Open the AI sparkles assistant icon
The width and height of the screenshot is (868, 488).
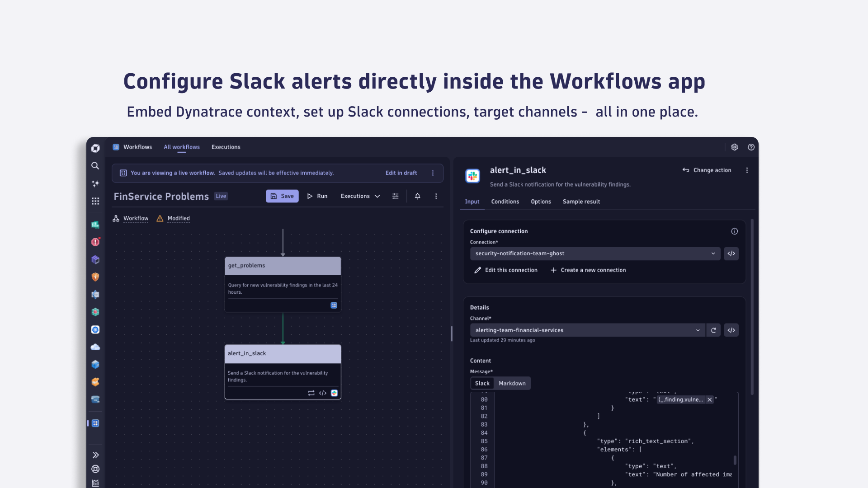point(95,183)
